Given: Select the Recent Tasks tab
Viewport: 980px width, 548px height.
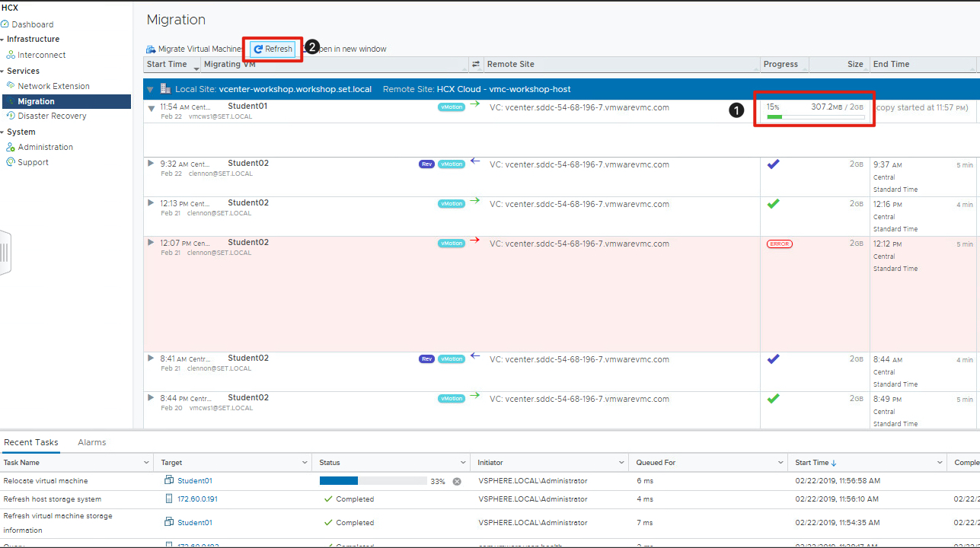Looking at the screenshot, I should [30, 442].
